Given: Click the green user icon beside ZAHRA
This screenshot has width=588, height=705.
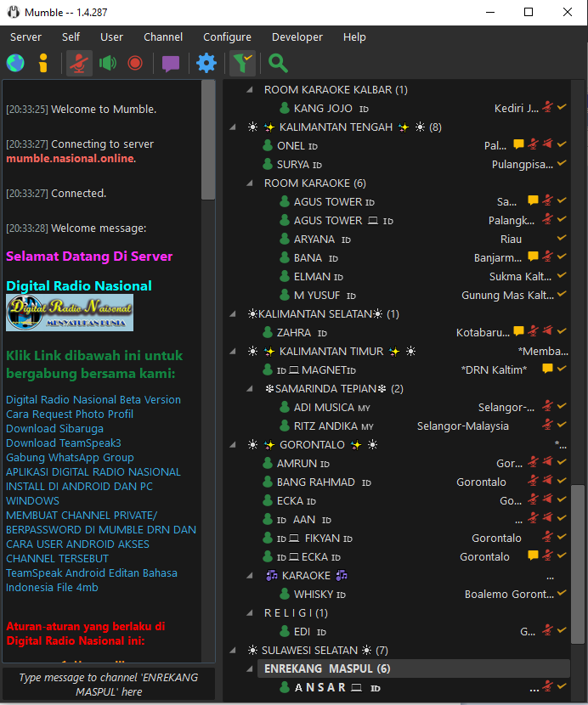Looking at the screenshot, I should 269,332.
